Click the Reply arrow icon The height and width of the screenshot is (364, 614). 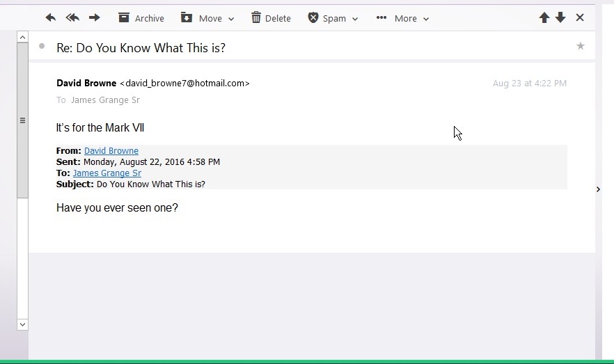tap(51, 17)
